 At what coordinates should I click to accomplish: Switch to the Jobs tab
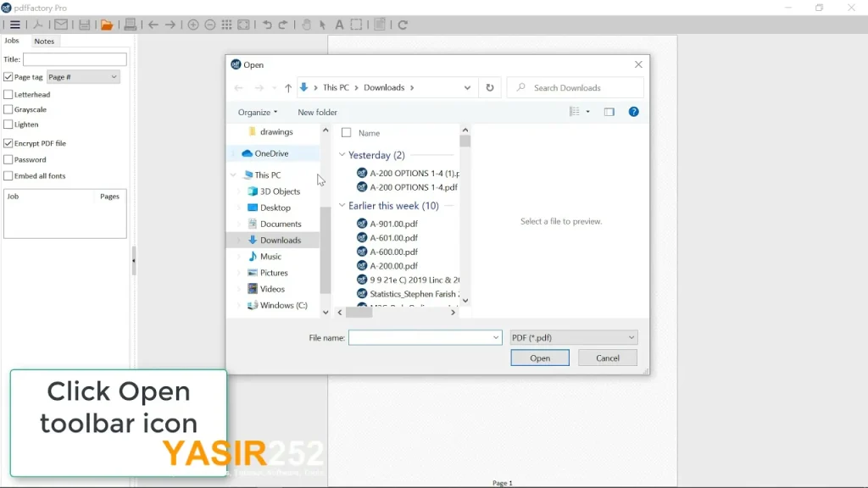point(12,41)
